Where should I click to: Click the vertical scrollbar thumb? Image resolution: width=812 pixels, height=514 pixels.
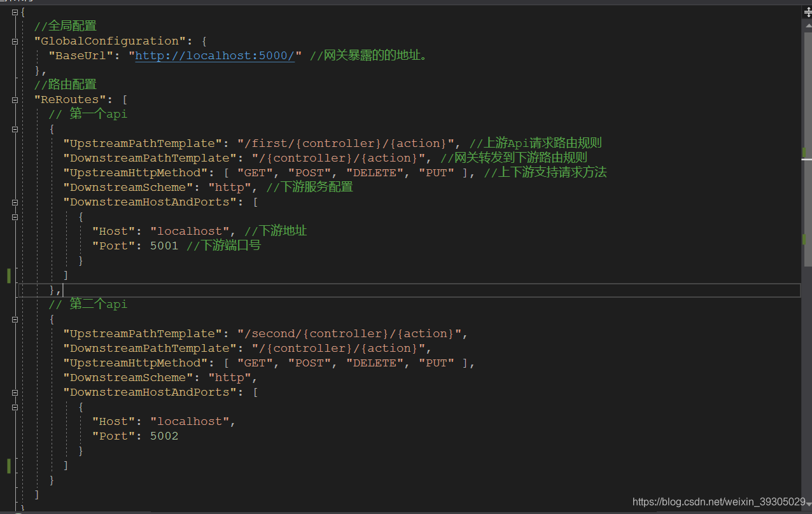pos(808,150)
